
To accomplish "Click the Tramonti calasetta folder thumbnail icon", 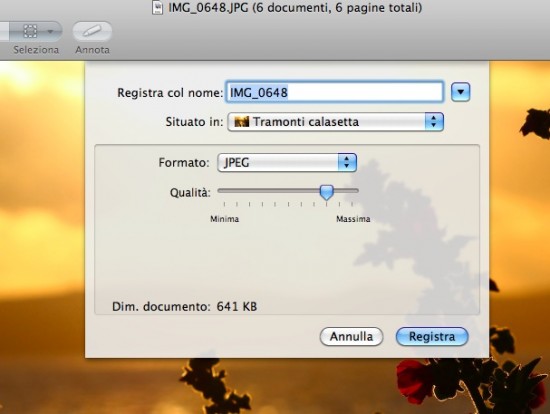I will [x=241, y=122].
